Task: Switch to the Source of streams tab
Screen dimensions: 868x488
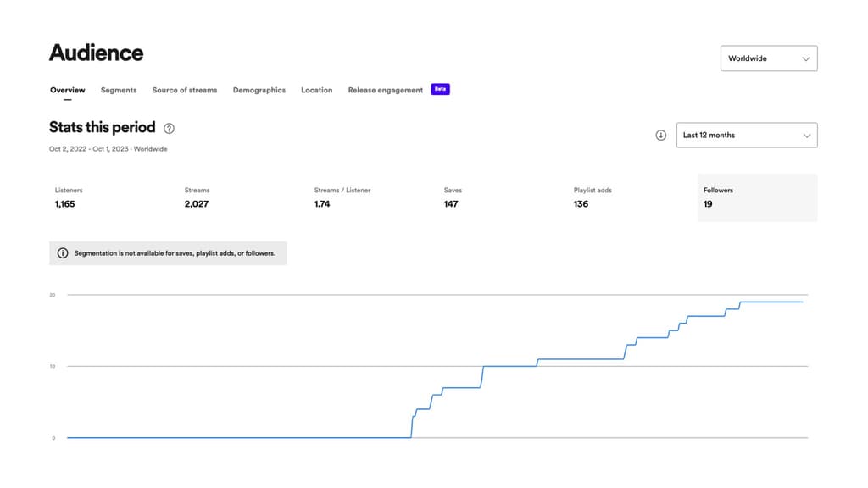Action: [x=185, y=90]
